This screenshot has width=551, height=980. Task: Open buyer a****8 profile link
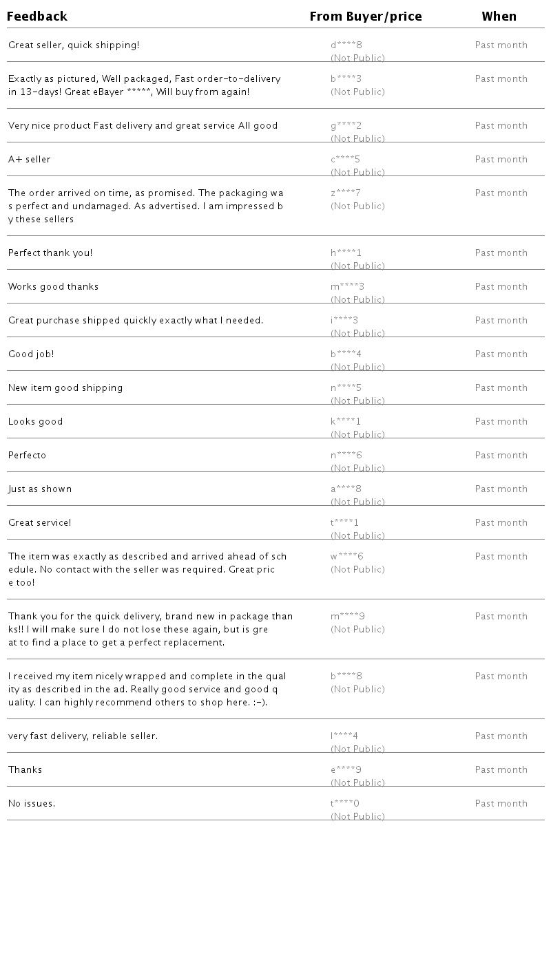click(346, 489)
